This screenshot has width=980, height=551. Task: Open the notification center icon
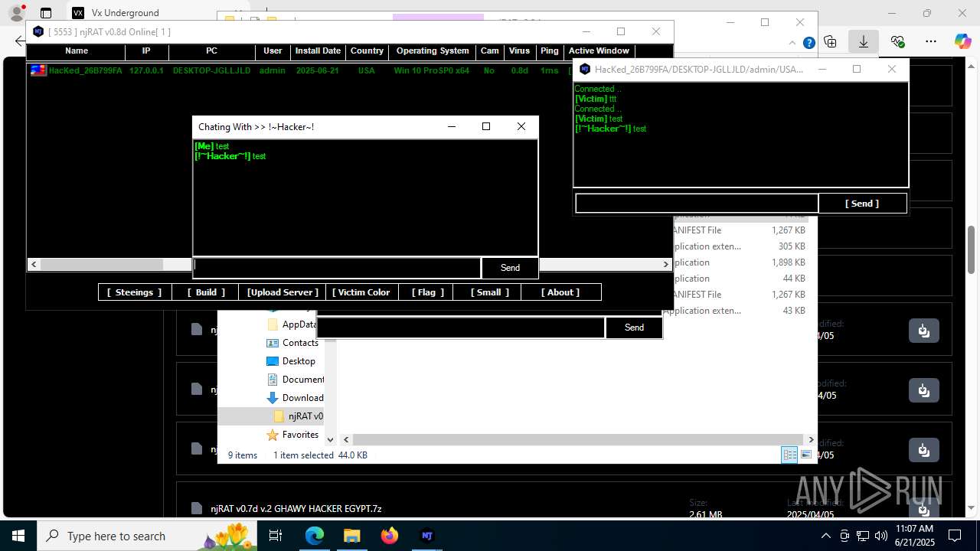point(955,536)
